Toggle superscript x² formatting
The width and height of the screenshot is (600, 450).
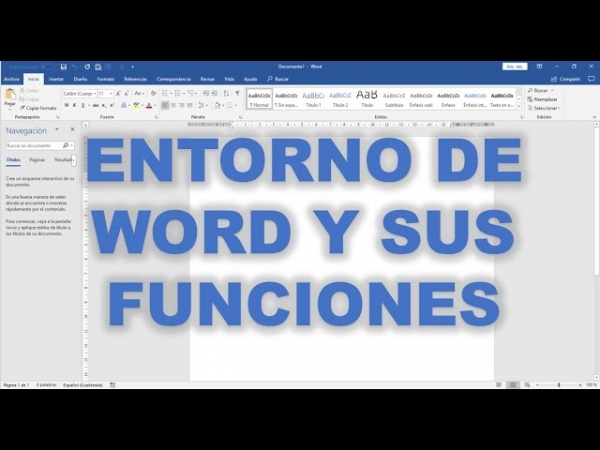click(112, 105)
